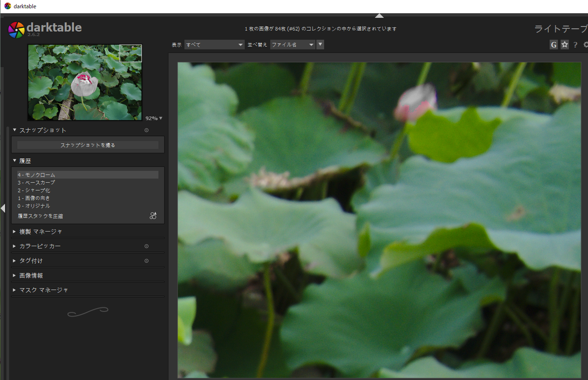The image size is (588, 380).
Task: Click the スナップショットを撮る button
Action: [x=88, y=145]
